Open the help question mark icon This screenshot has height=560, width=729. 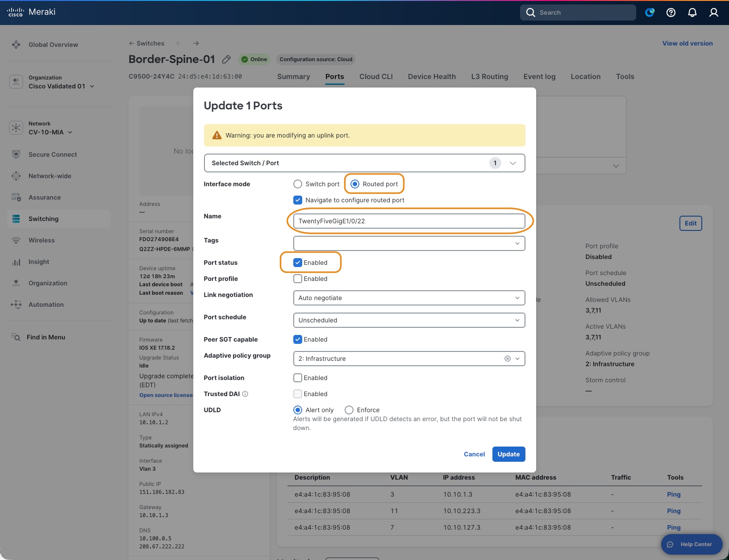click(671, 13)
